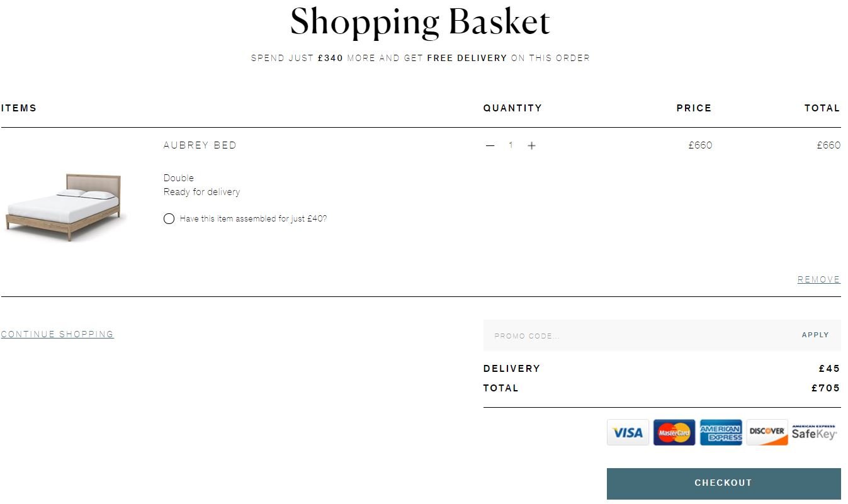Proceed to Checkout
Image resolution: width=848 pixels, height=504 pixels.
pos(723,483)
